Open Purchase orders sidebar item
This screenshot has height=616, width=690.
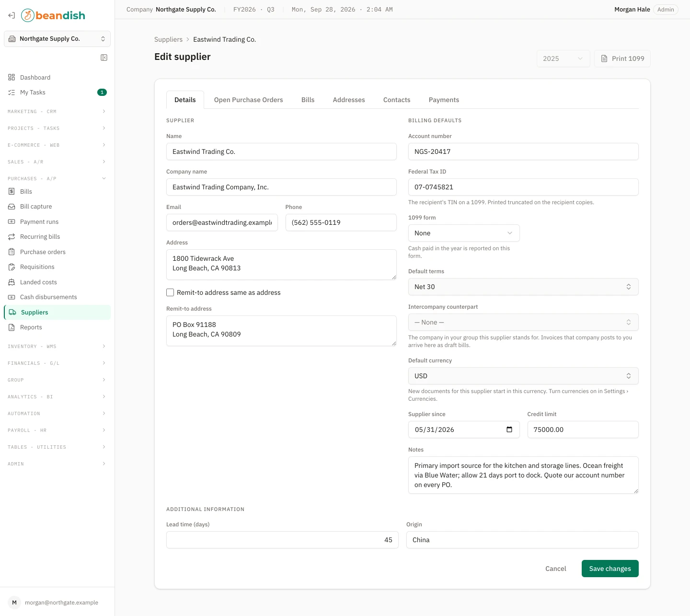[x=57, y=252]
